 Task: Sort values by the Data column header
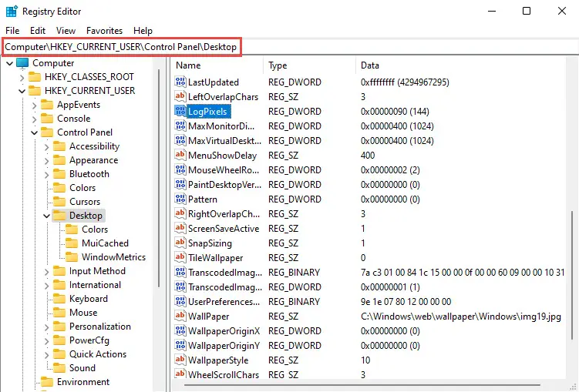[x=460, y=65]
